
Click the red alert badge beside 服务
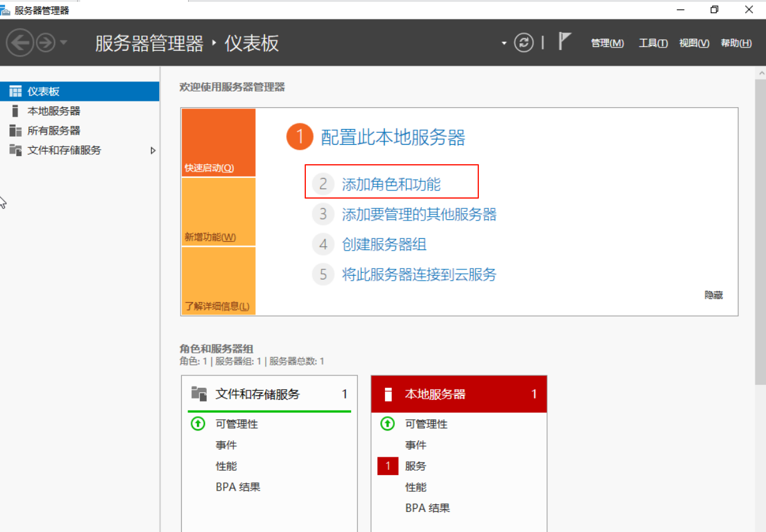pos(388,466)
